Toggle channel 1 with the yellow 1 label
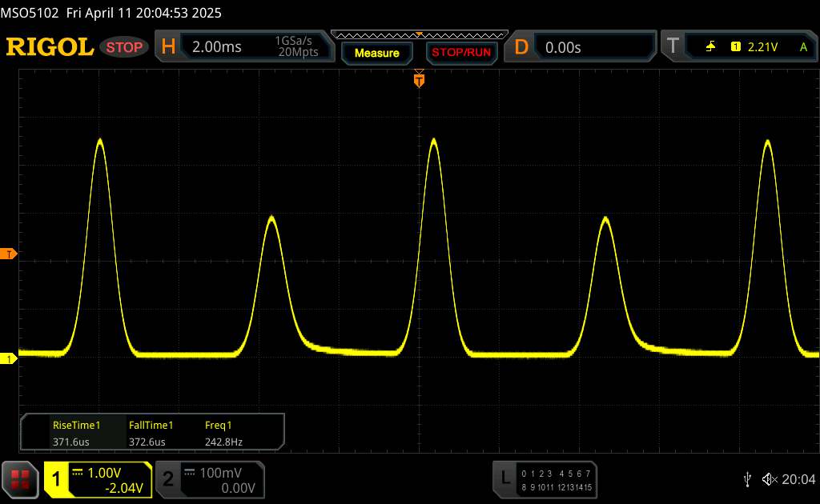820x504 pixels. click(57, 478)
